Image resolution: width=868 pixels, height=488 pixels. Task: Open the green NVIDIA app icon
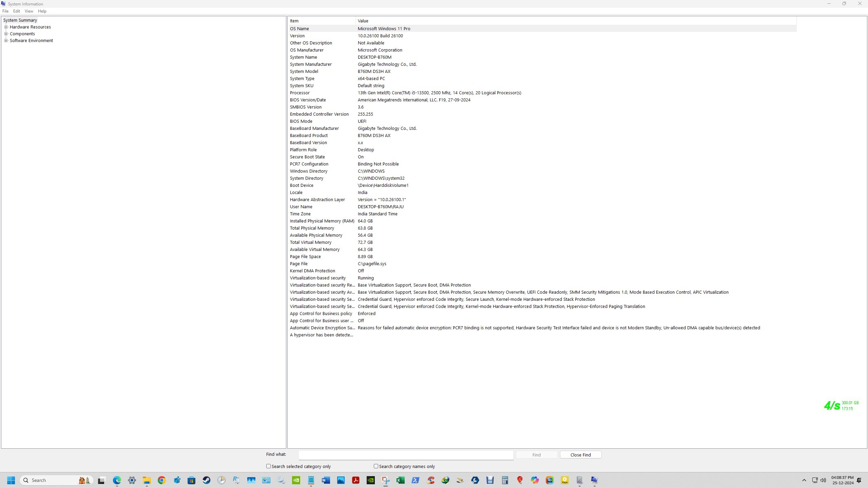[296, 480]
